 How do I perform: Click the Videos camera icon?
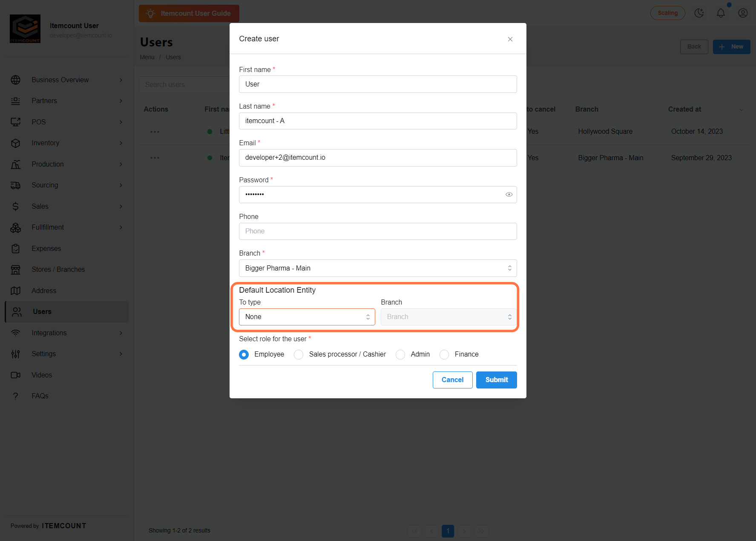16,375
